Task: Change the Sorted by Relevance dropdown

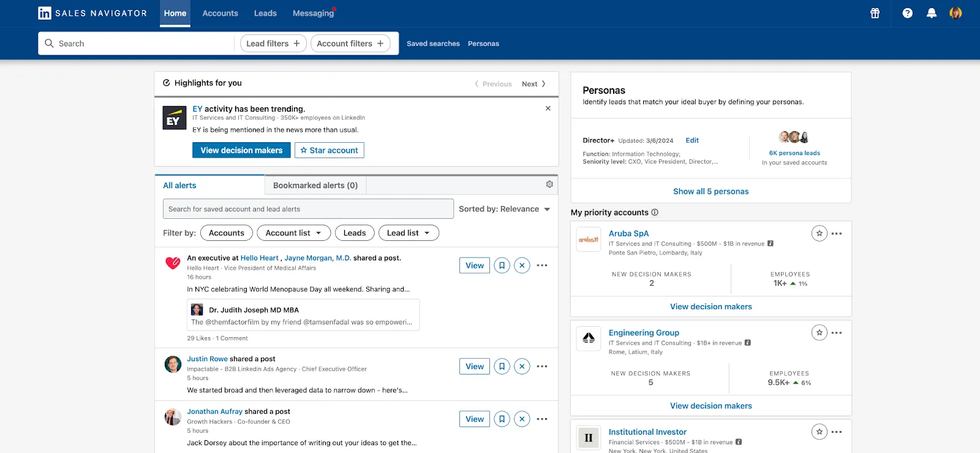Action: [504, 209]
